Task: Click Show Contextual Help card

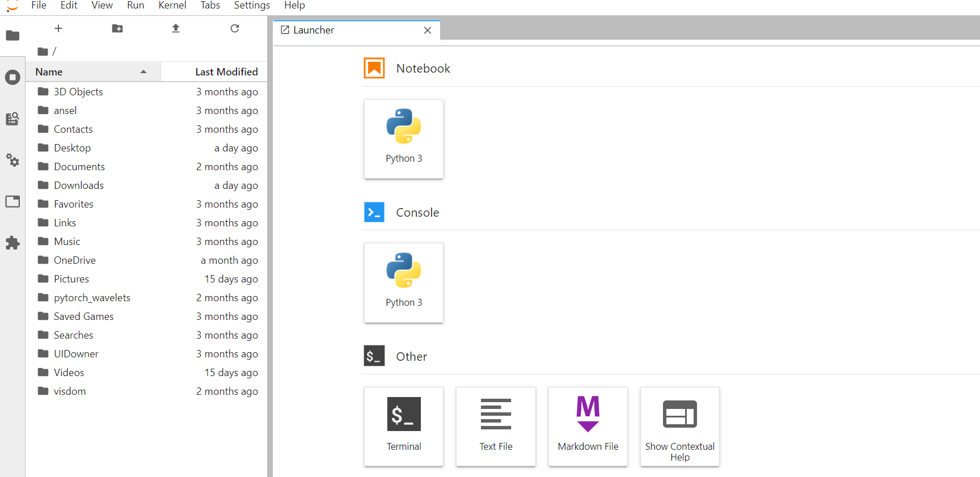Action: pos(680,427)
